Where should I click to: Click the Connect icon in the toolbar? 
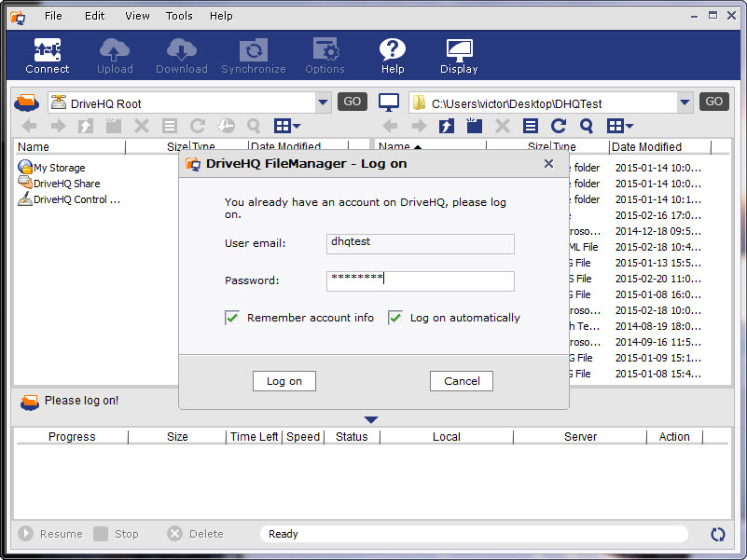click(47, 56)
